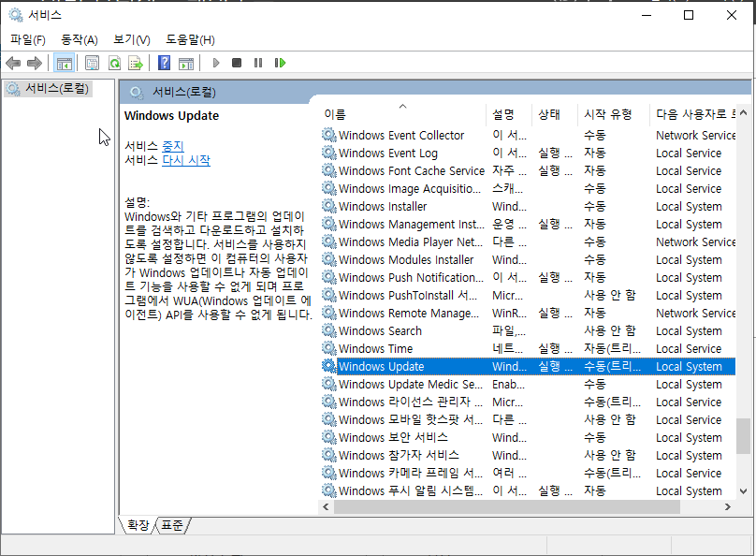
Task: Select the Windows Remote Manage... row
Action: (528, 313)
